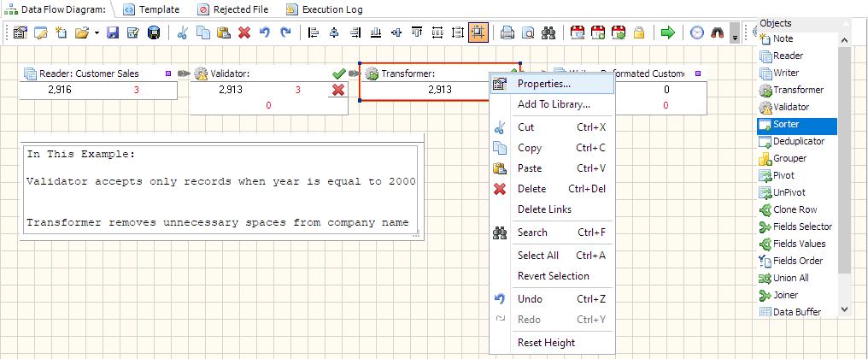Select Writer in the Objects list
The image size is (868, 359).
(797, 74)
